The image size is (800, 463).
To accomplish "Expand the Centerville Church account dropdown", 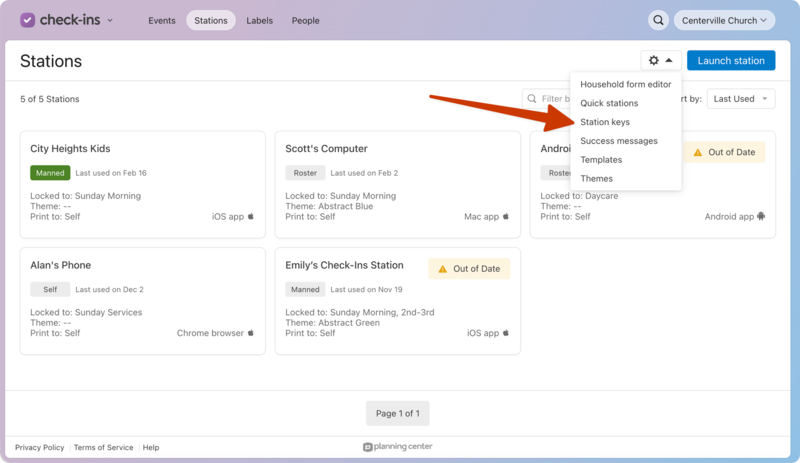I will 725,20.
